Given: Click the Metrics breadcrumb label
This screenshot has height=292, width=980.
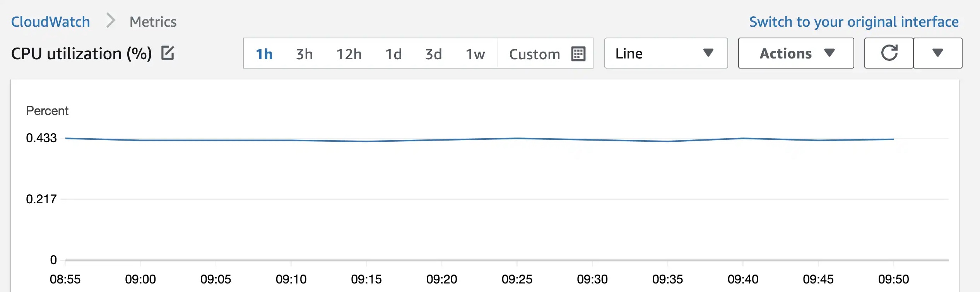Looking at the screenshot, I should [153, 21].
